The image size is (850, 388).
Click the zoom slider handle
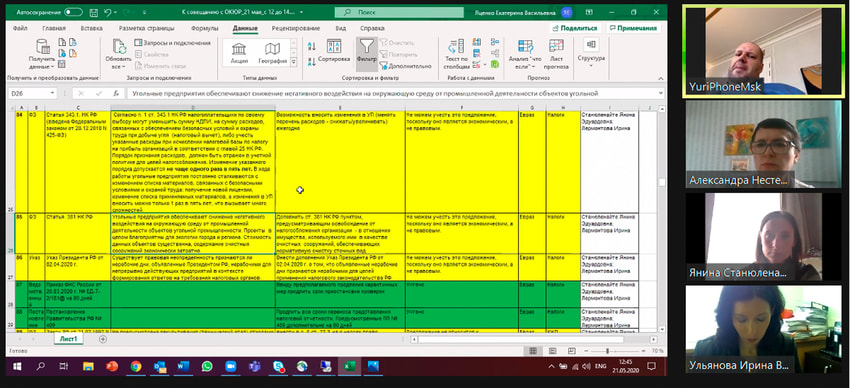(607, 351)
